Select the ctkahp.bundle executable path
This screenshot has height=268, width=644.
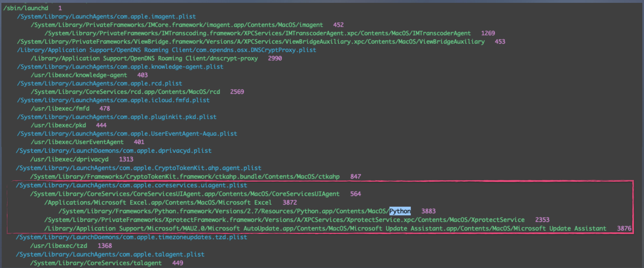(x=185, y=176)
